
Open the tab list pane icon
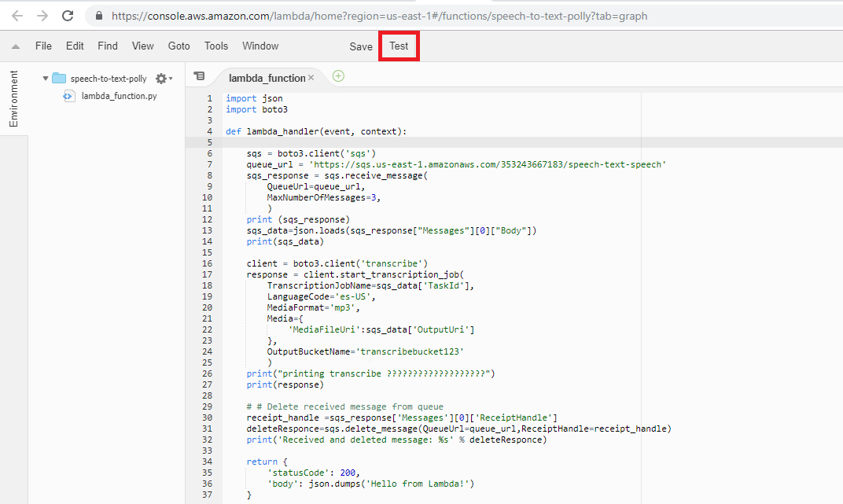coord(200,76)
